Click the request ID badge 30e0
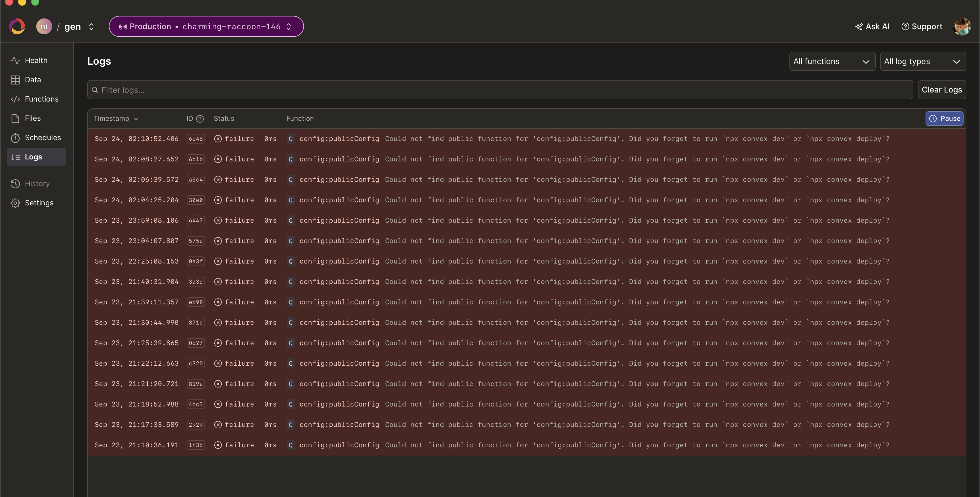 click(x=196, y=200)
